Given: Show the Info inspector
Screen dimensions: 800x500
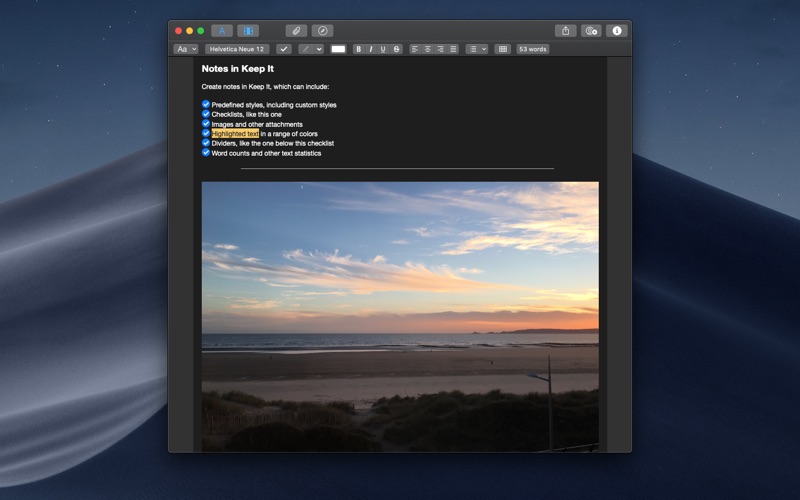Looking at the screenshot, I should 617,31.
